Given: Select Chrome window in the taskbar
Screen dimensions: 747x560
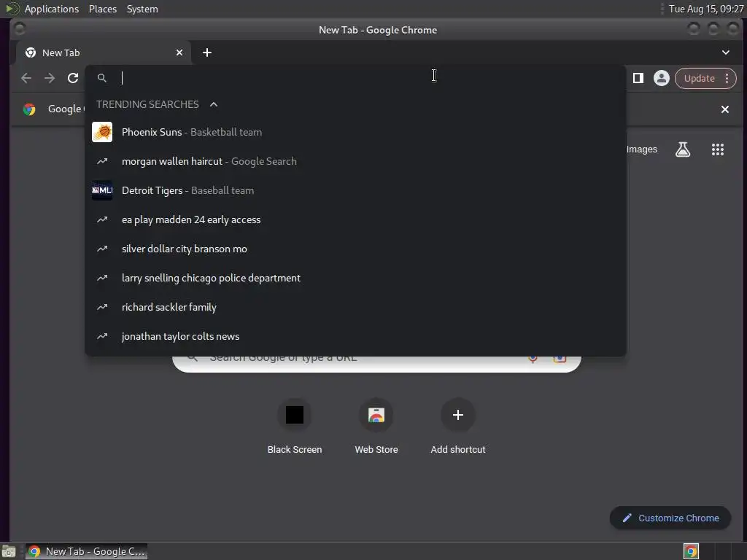Looking at the screenshot, I should point(86,551).
